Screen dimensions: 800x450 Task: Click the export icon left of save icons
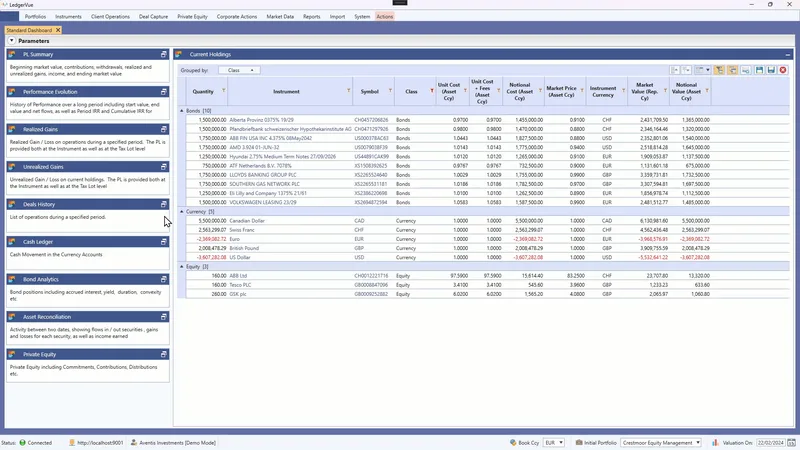pyautogui.click(x=745, y=70)
